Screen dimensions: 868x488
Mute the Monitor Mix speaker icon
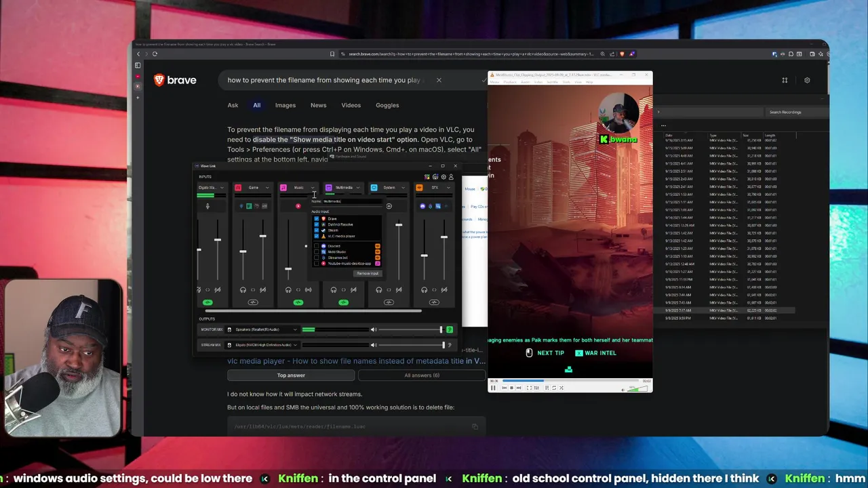coord(373,329)
